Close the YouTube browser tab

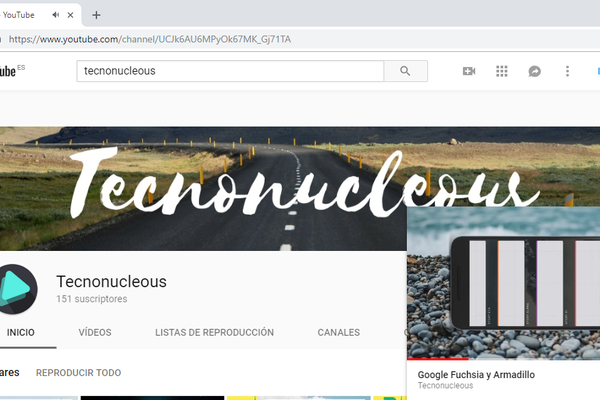tap(70, 15)
